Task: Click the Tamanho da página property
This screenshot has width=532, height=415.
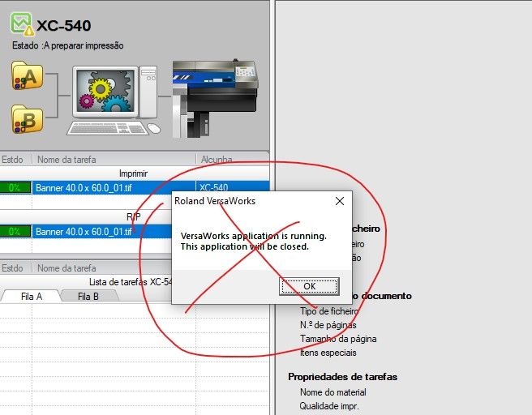Action: (338, 339)
